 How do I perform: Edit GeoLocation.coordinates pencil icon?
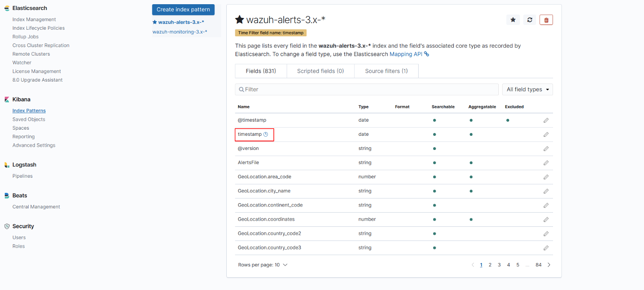coord(546,219)
